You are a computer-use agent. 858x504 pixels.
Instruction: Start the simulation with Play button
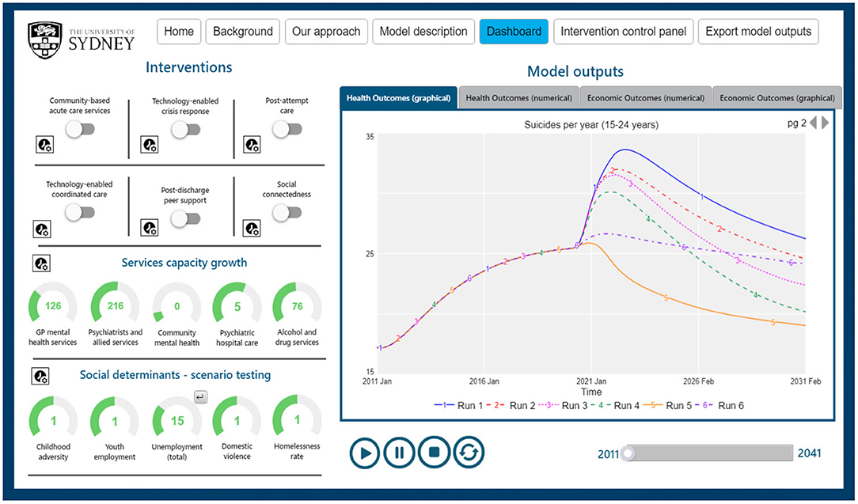pos(364,453)
